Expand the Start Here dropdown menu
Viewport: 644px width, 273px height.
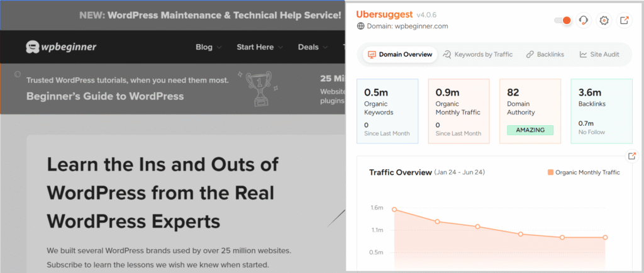[x=259, y=47]
